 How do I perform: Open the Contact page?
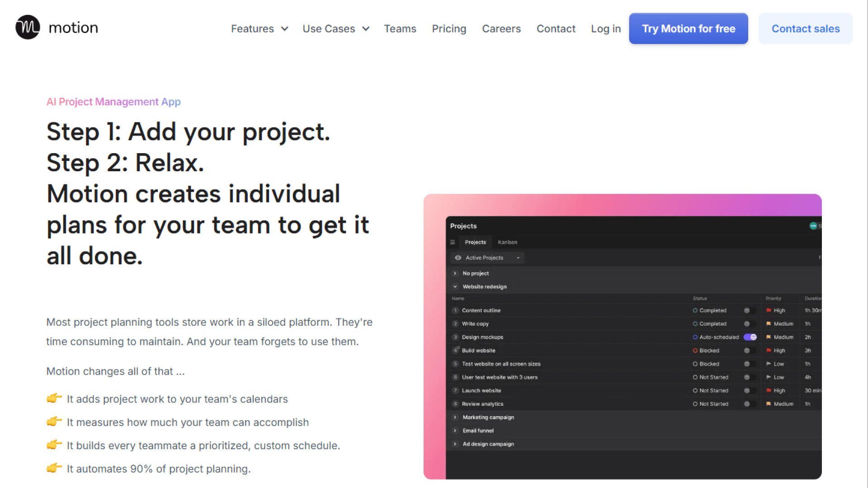(556, 28)
